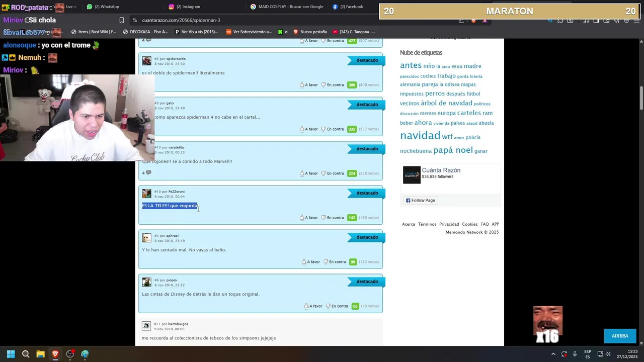Vote En contra on PeZZeroni comment
The image size is (644, 362).
point(333,218)
